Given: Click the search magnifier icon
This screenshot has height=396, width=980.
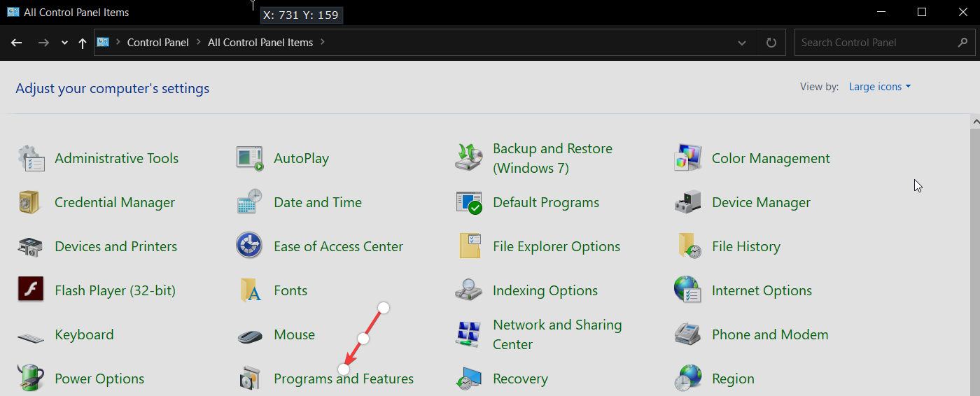Looking at the screenshot, I should (962, 43).
